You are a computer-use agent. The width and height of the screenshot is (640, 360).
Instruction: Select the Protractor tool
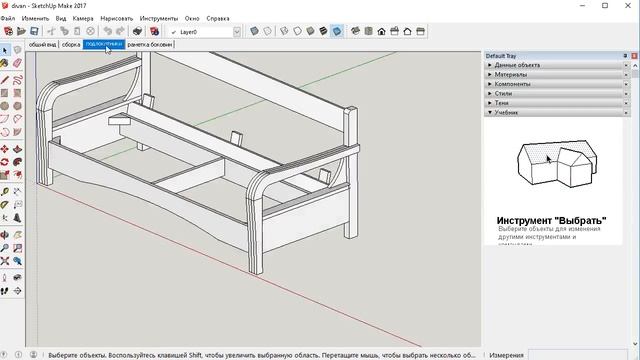(4, 205)
